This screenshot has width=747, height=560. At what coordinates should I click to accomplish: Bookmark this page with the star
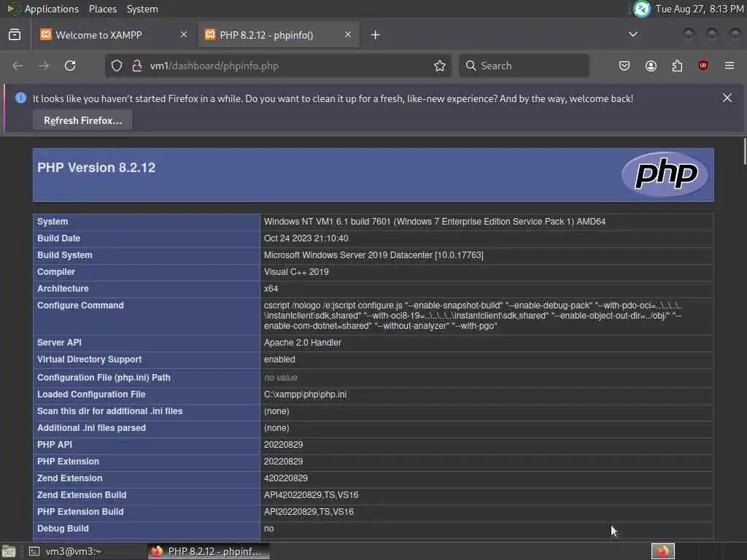pos(440,66)
